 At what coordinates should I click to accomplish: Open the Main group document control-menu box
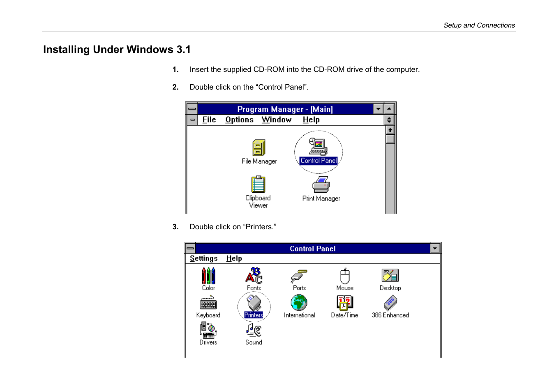tap(192, 120)
